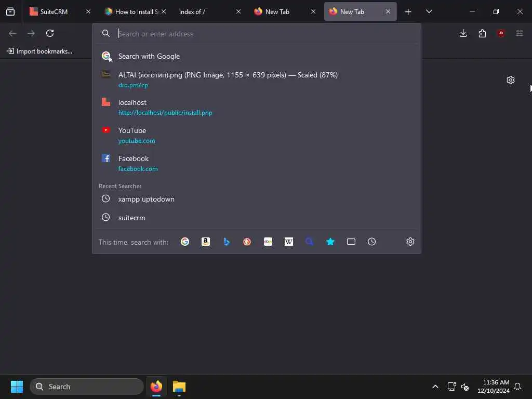Open the localhost suggestion
Viewport: 532px width, 399px height.
pos(257,107)
